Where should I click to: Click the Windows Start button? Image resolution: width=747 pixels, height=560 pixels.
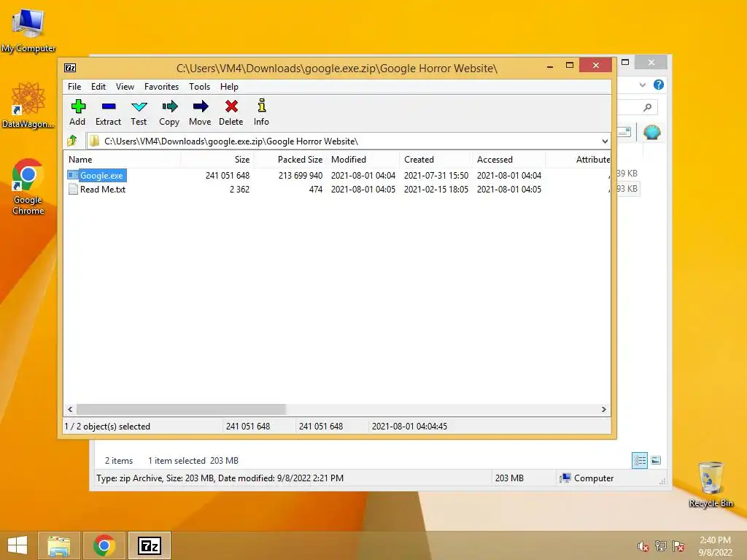click(18, 545)
